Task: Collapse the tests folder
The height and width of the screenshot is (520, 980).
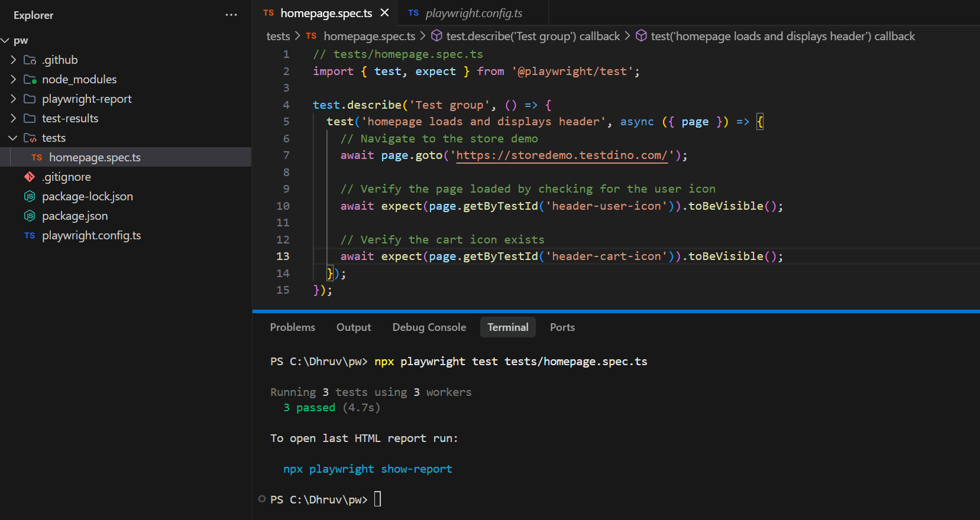Action: [x=13, y=138]
